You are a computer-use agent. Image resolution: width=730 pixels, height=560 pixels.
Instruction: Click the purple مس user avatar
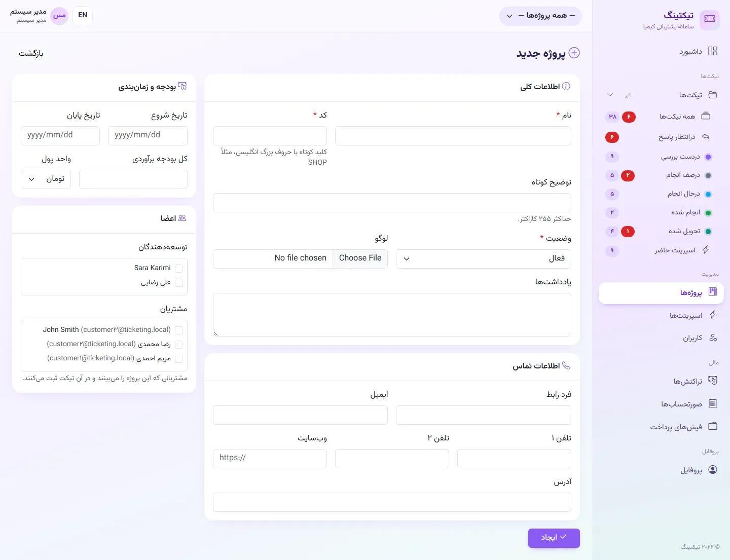59,16
